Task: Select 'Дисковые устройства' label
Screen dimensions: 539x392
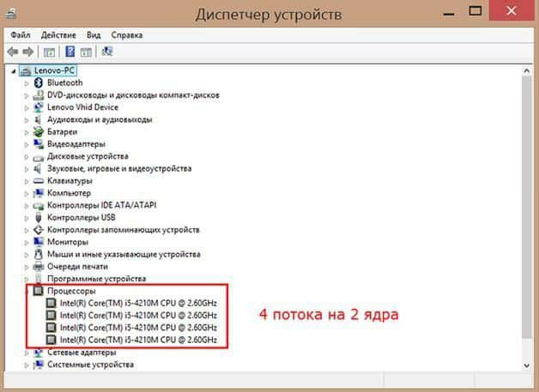Action: point(88,156)
